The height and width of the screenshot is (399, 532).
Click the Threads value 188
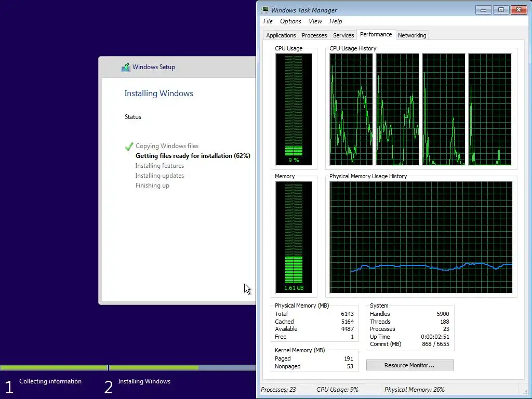coord(445,321)
